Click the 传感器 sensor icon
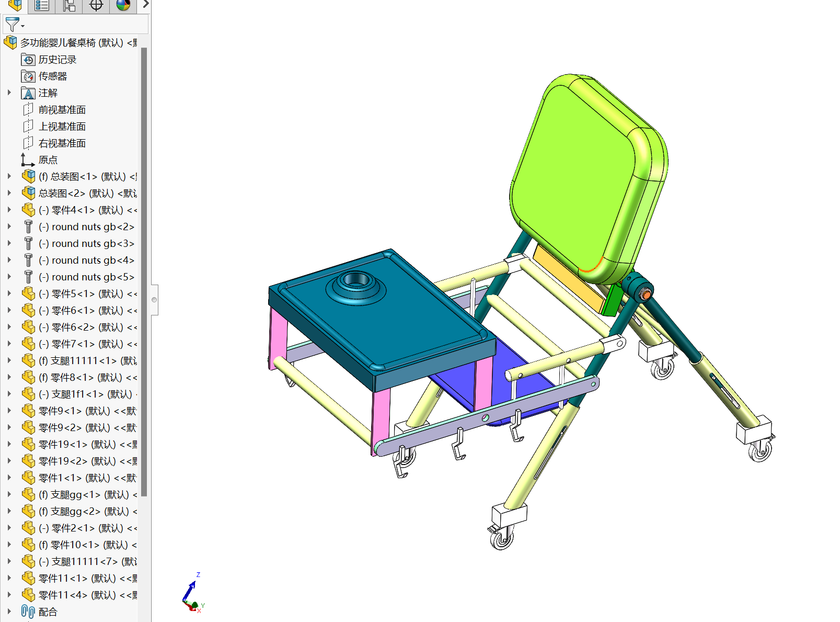This screenshot has width=840, height=622. 28,76
